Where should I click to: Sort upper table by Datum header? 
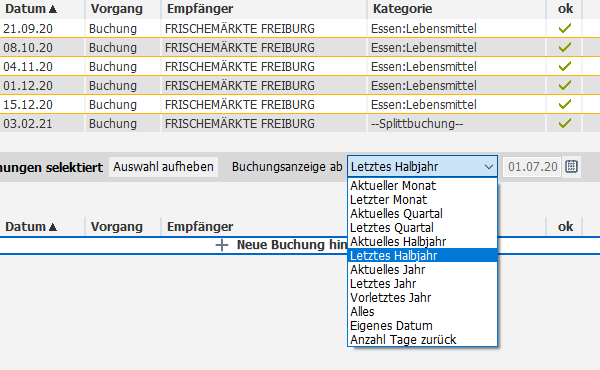pos(31,9)
